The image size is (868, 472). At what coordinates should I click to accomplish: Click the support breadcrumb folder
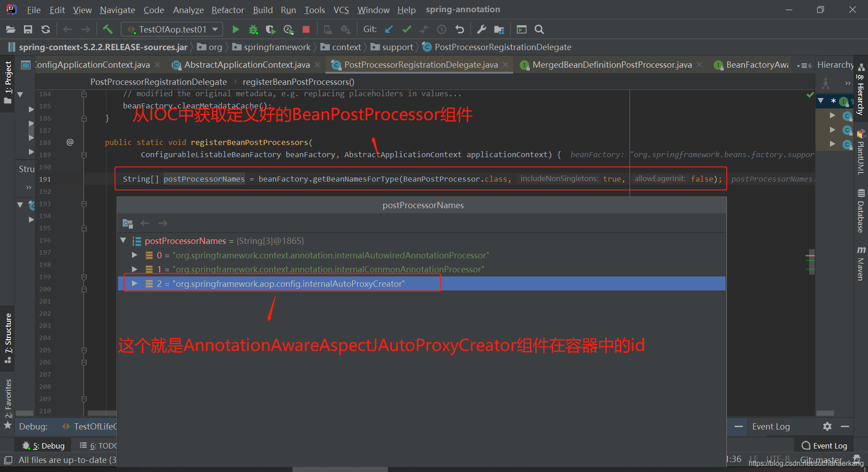click(x=392, y=47)
